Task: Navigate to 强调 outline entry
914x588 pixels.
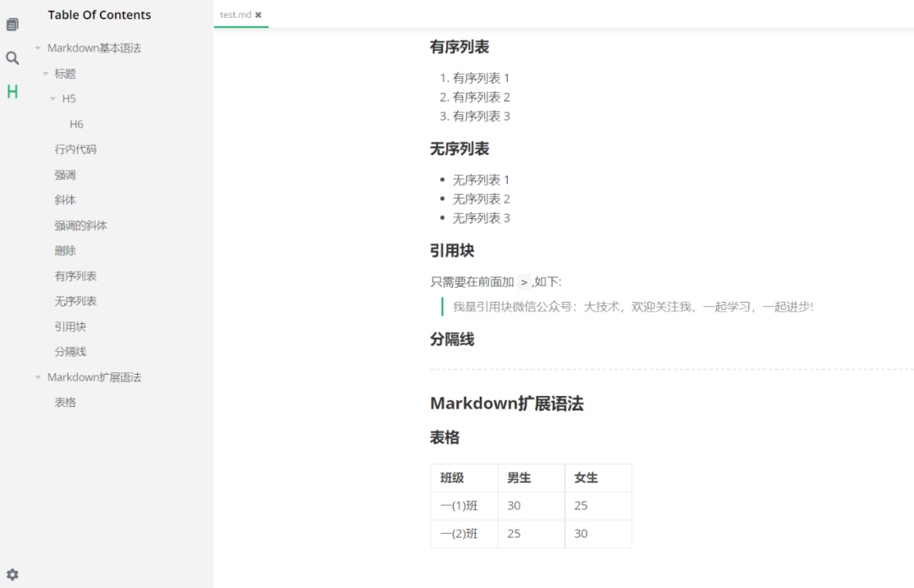Action: [67, 174]
